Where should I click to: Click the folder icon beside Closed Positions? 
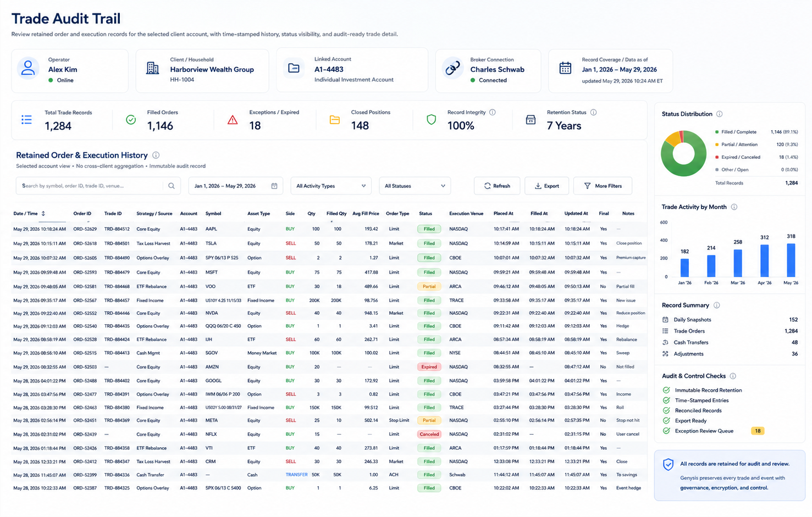coord(334,119)
